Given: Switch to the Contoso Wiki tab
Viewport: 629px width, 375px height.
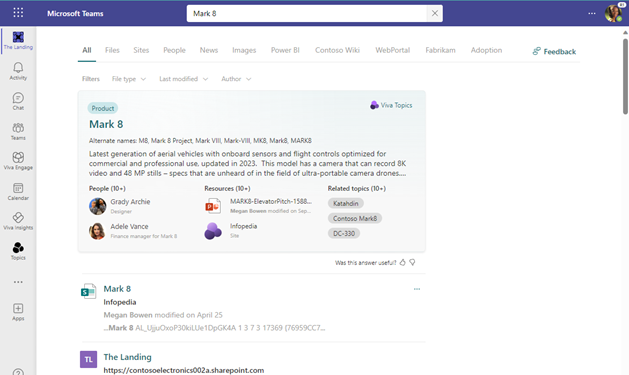Looking at the screenshot, I should coord(337,50).
